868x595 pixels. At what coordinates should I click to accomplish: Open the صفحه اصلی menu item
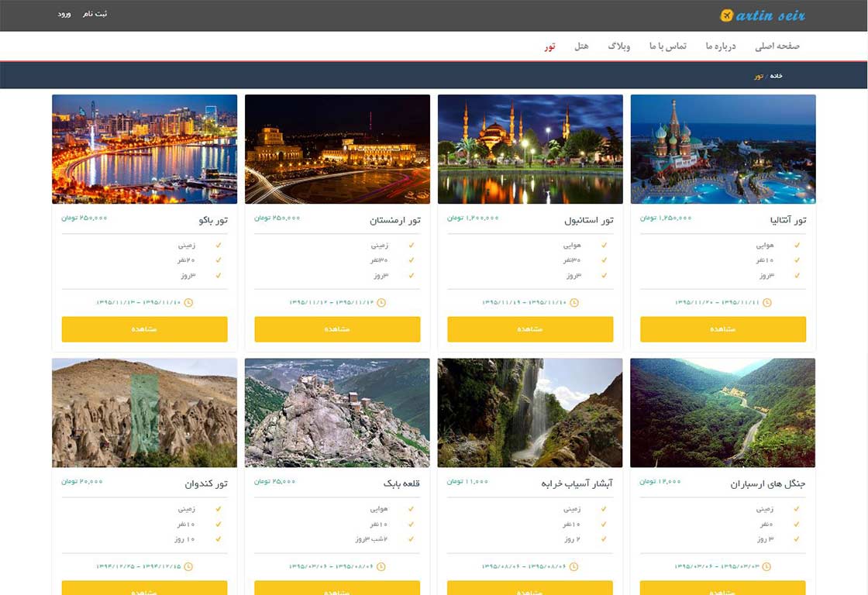(777, 46)
